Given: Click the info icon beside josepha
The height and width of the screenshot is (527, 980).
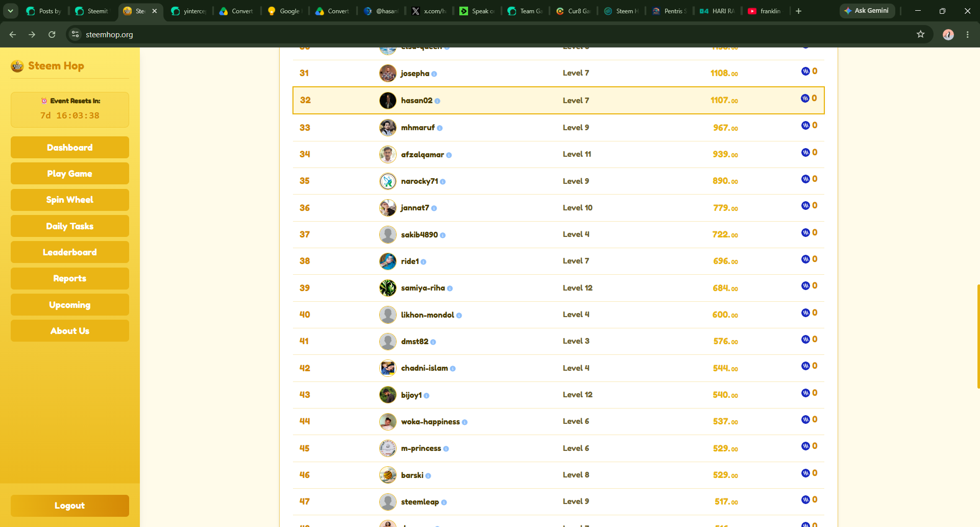Looking at the screenshot, I should 434,74.
